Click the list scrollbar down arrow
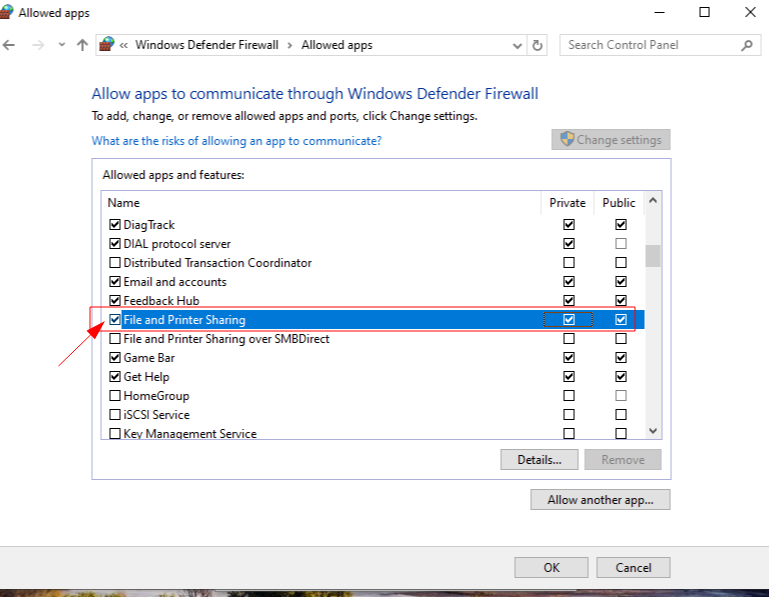Image resolution: width=769 pixels, height=597 pixels. pos(653,431)
